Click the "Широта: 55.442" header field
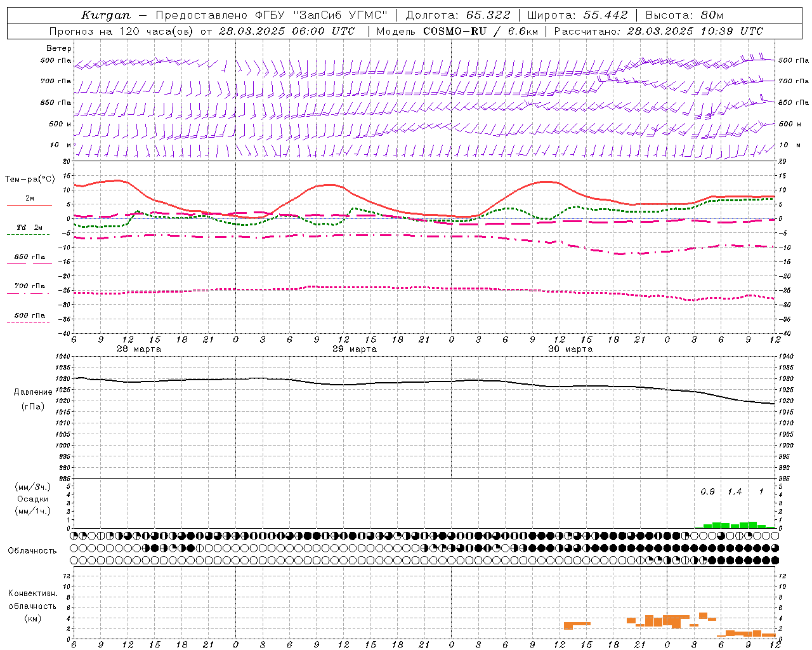 coord(577,15)
